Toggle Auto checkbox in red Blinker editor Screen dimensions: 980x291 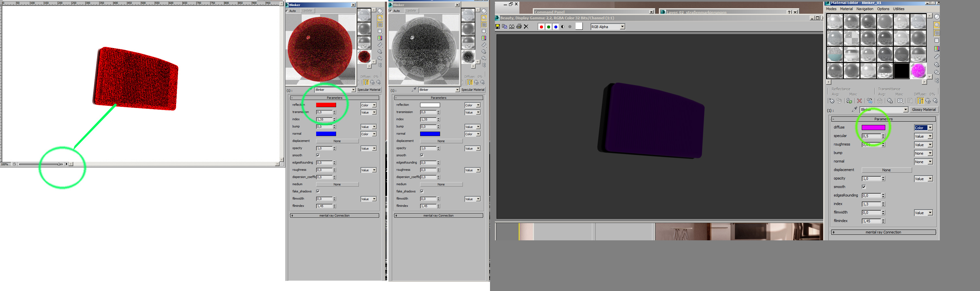click(287, 11)
